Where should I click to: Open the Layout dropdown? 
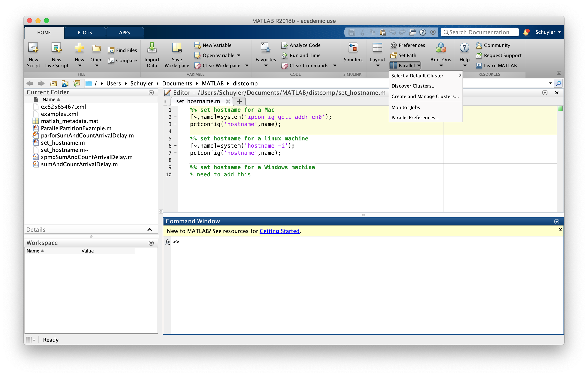tap(377, 55)
